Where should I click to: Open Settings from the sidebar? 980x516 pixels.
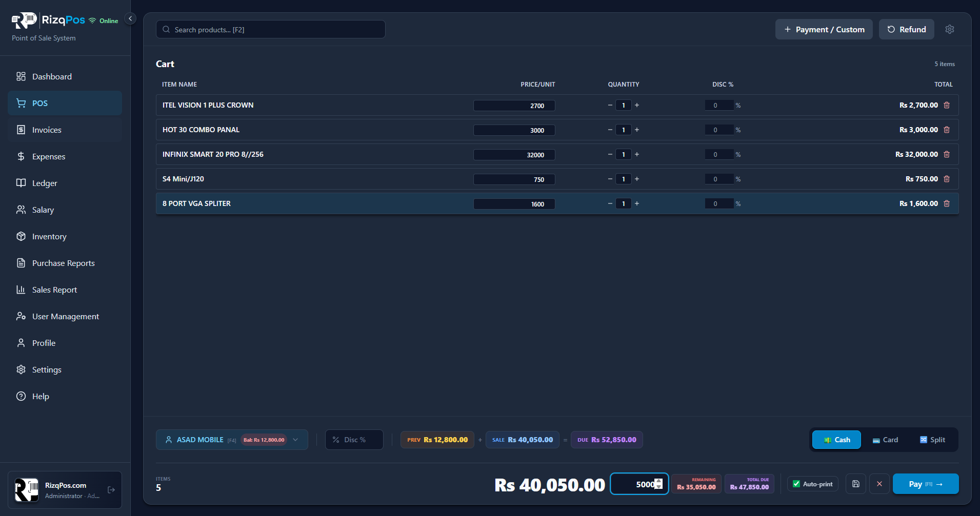(65, 369)
